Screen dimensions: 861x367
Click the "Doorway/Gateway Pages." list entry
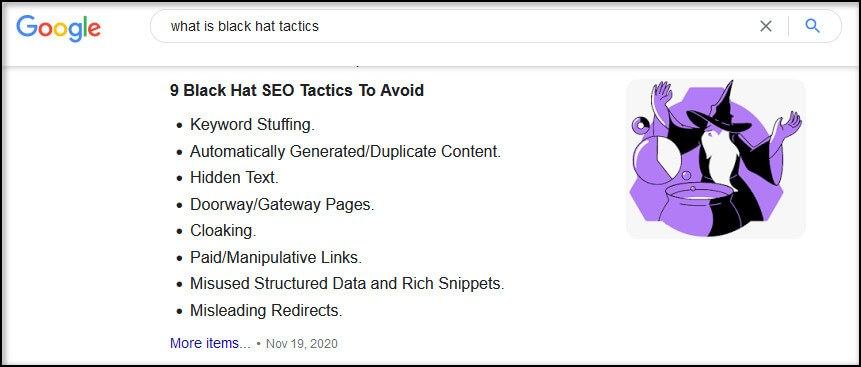click(x=282, y=205)
